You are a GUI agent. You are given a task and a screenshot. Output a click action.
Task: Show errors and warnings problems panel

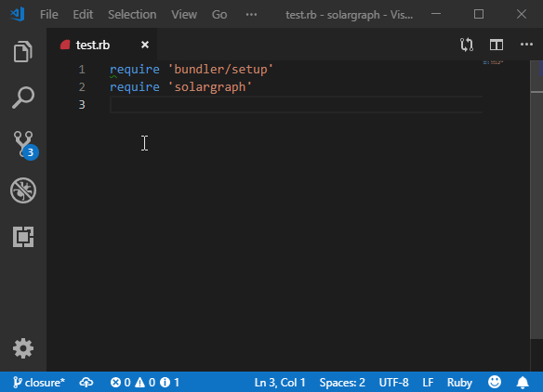(x=145, y=383)
